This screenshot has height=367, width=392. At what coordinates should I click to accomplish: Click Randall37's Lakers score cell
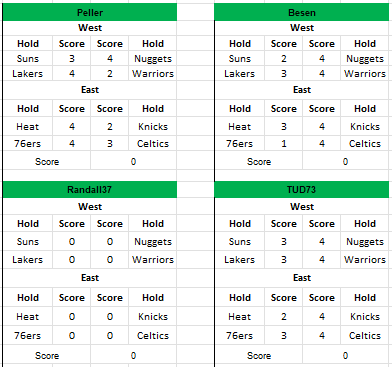coord(72,260)
